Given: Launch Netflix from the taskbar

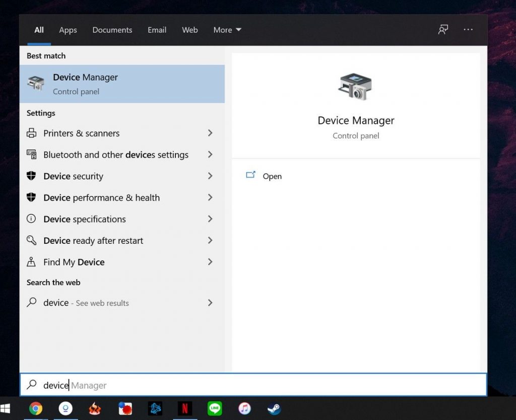Looking at the screenshot, I should pyautogui.click(x=184, y=408).
